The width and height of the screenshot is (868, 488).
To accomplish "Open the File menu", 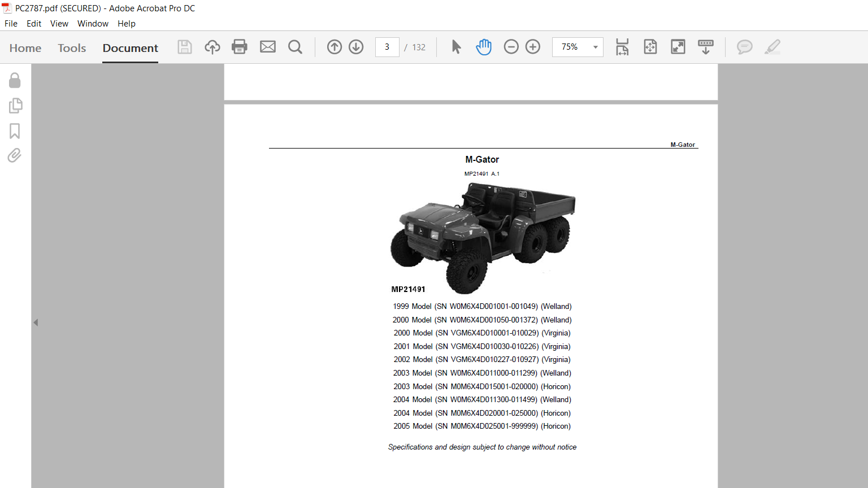I will (11, 24).
